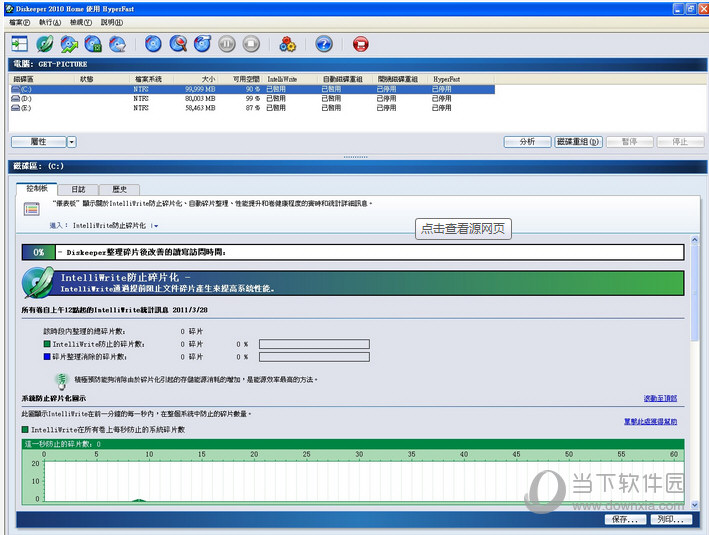Click the 保存... button

[x=625, y=520]
